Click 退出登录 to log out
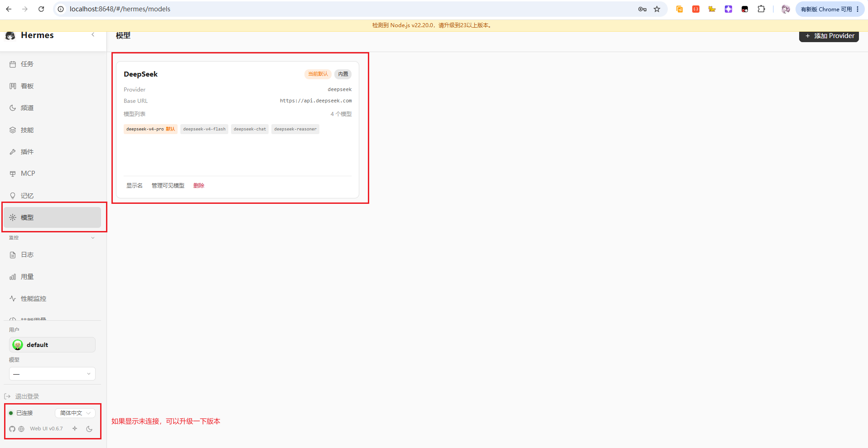The height and width of the screenshot is (448, 868). click(22, 396)
